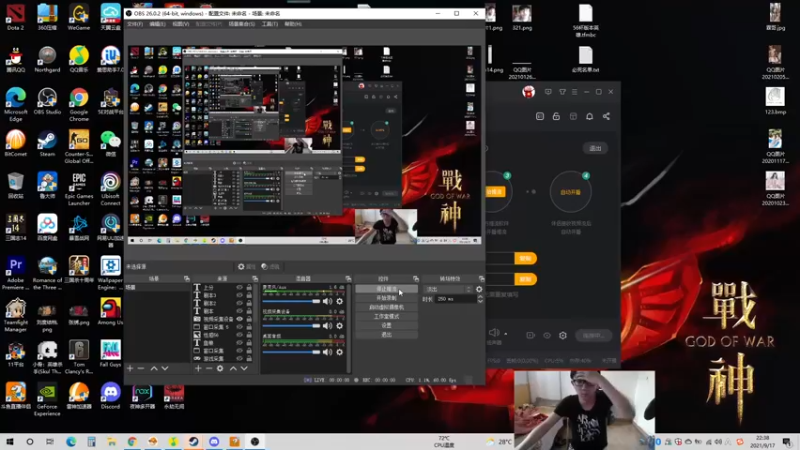Click the transition duration 250 ms stepper

[x=480, y=299]
